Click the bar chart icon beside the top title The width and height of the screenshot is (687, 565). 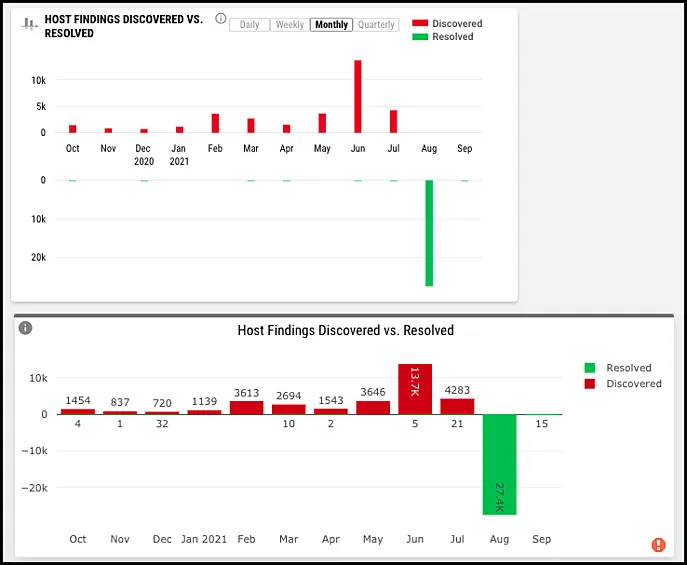29,24
